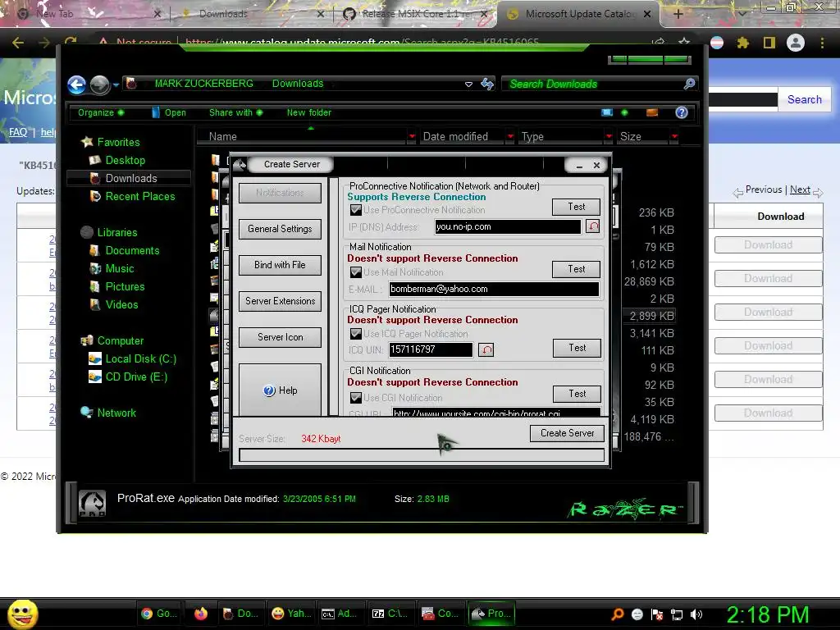
Task: Reset the IP (DNS) Address field icon
Action: [x=592, y=226]
